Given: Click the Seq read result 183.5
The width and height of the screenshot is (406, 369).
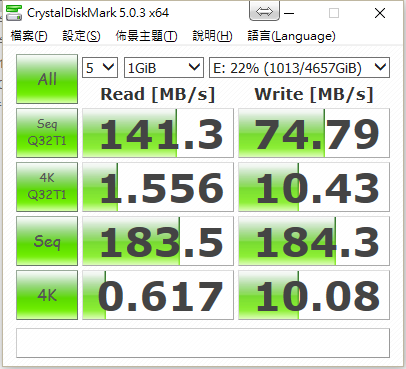Looking at the screenshot, I should tap(158, 241).
